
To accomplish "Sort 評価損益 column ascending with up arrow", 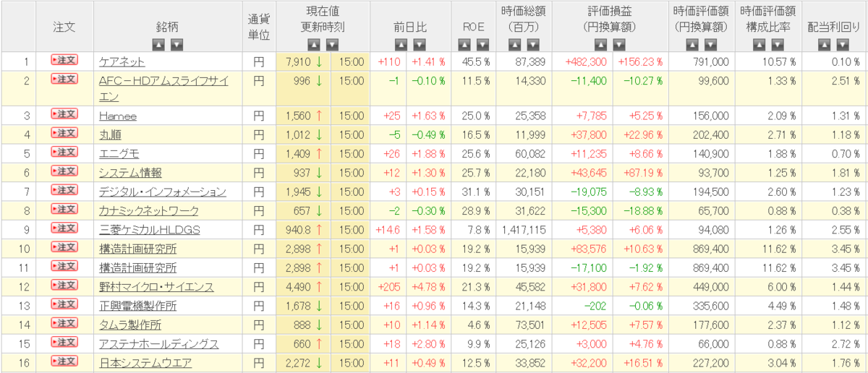I will click(600, 44).
